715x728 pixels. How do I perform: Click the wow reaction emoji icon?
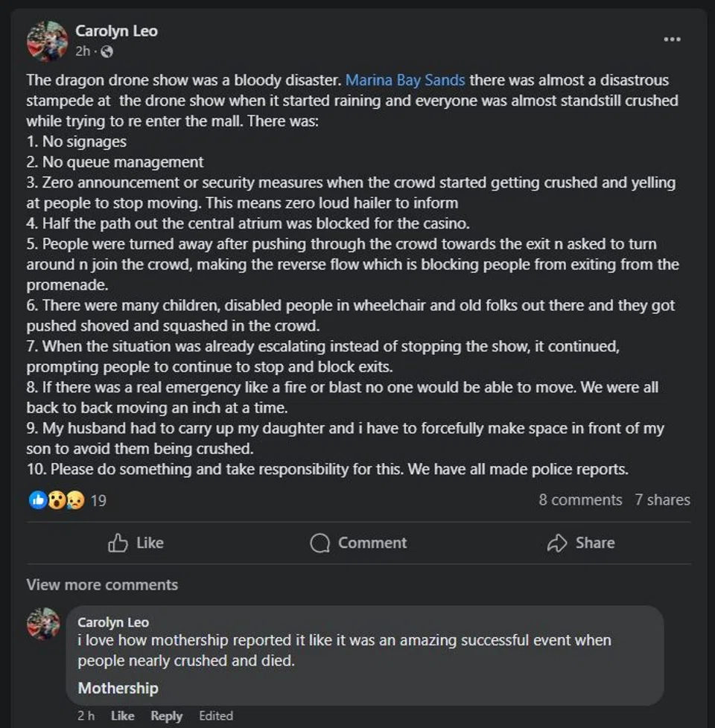click(57, 500)
